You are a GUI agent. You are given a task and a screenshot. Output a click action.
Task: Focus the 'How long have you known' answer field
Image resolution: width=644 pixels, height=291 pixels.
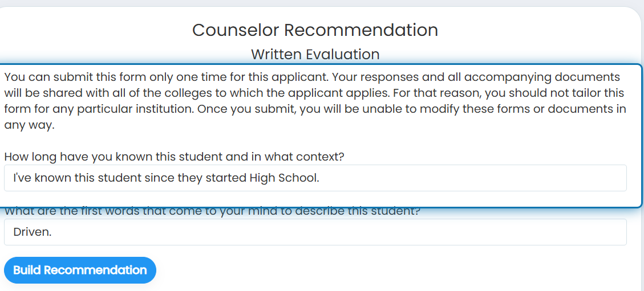(x=315, y=178)
